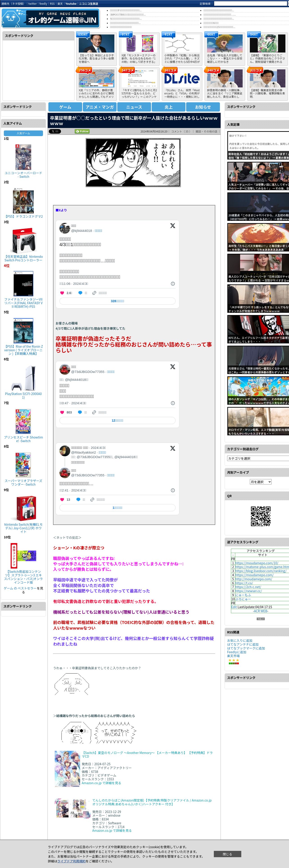Click the お気に入りに追加 link

(239, 641)
